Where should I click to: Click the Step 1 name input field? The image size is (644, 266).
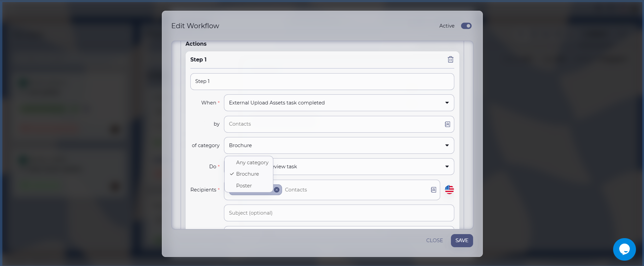tap(322, 82)
